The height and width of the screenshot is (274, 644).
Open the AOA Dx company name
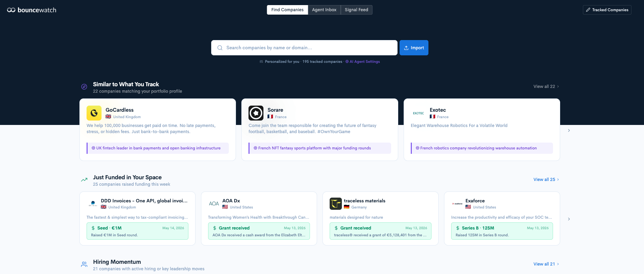(231, 201)
